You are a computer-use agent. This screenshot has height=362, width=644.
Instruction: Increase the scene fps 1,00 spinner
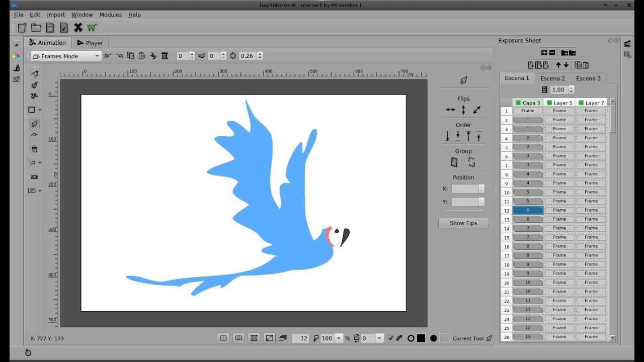pos(571,87)
